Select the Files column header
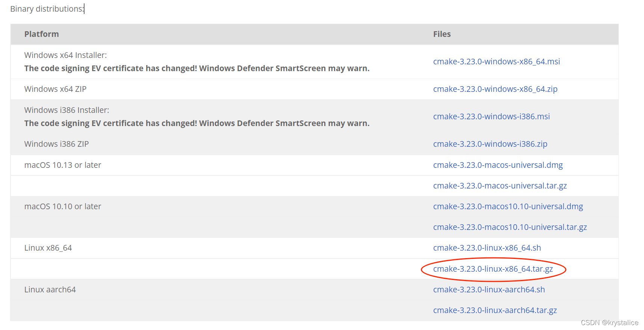The width and height of the screenshot is (644, 330). click(x=442, y=34)
